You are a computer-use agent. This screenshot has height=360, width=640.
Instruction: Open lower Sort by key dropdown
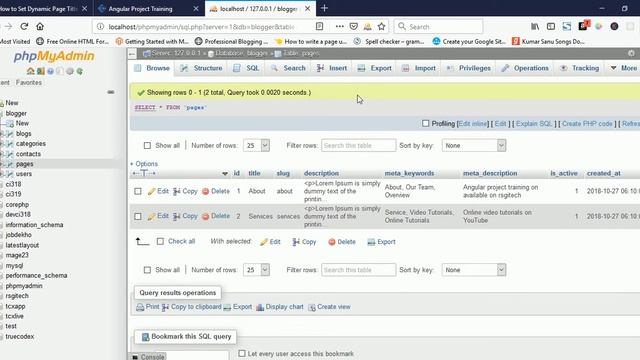coord(474,270)
